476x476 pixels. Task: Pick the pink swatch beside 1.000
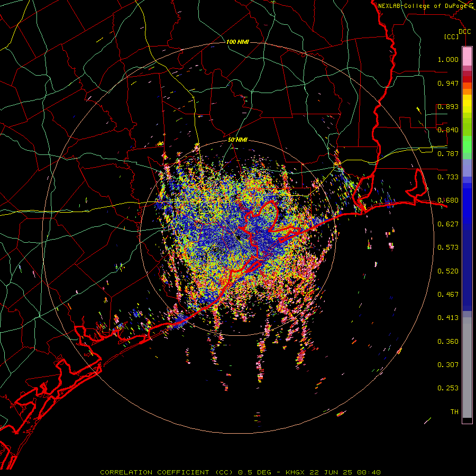pos(467,57)
